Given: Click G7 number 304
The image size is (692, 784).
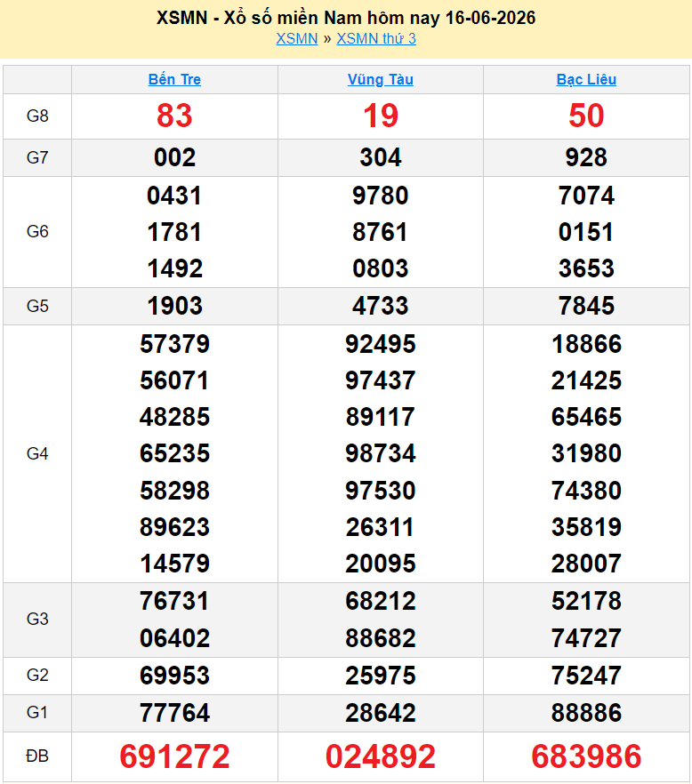Looking at the screenshot, I should tap(381, 157).
